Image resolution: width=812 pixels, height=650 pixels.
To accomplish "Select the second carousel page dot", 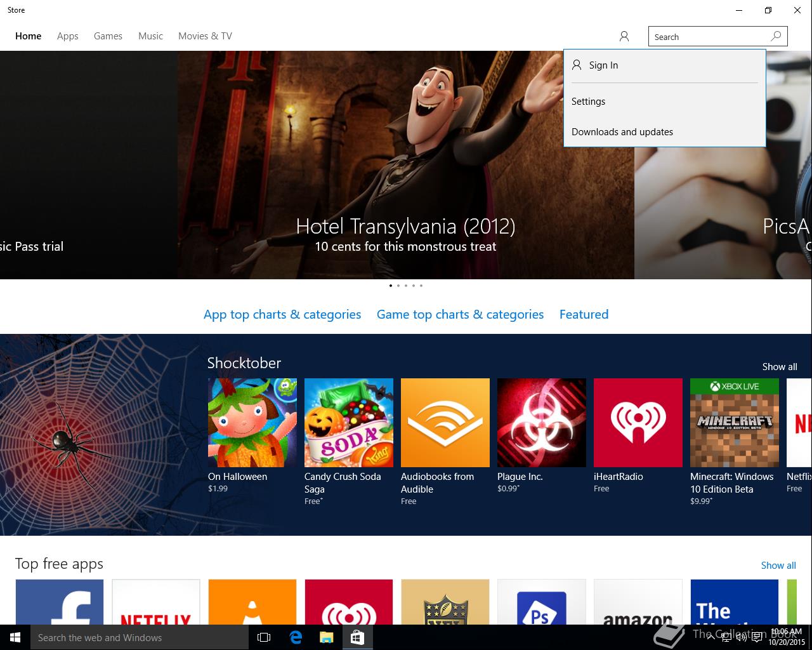I will (x=398, y=286).
